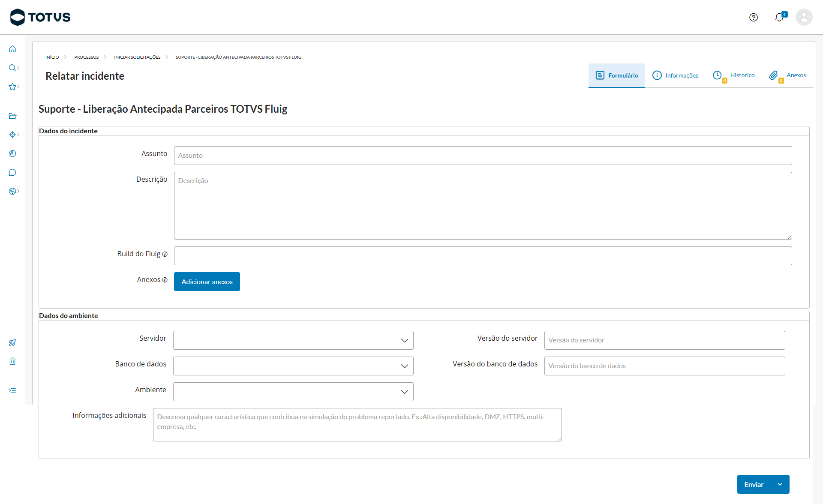Open the Servidor dropdown
This screenshot has height=504, width=823.
(293, 340)
